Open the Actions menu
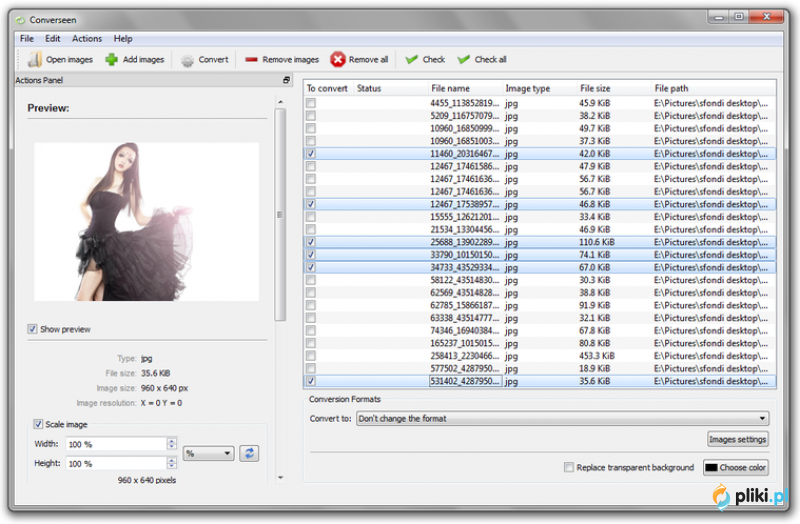 pyautogui.click(x=87, y=38)
